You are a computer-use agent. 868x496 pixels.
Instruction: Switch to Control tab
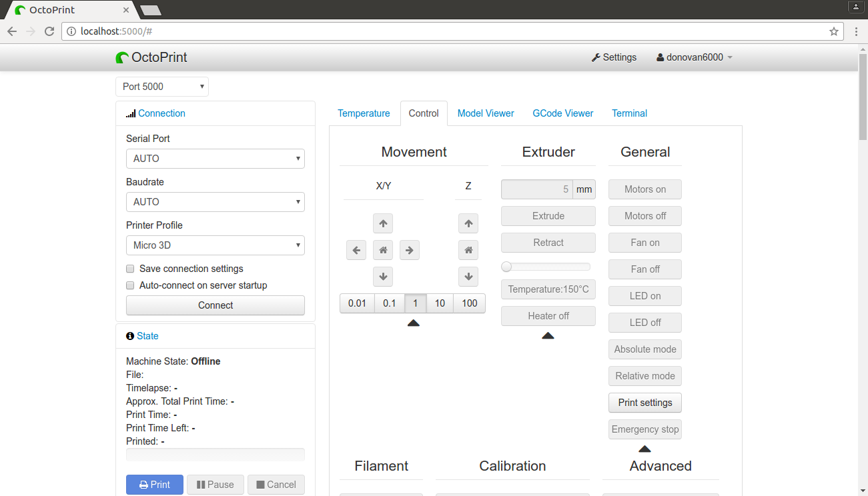point(424,113)
